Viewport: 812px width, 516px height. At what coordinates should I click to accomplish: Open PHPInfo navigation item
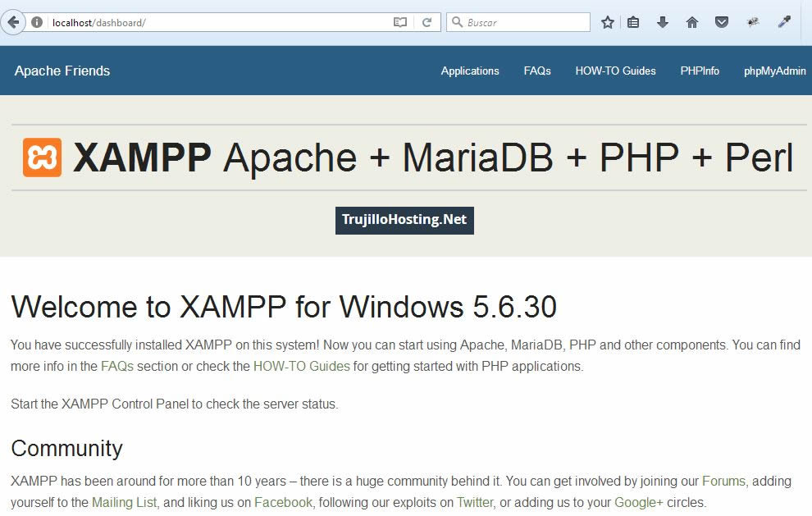[700, 71]
